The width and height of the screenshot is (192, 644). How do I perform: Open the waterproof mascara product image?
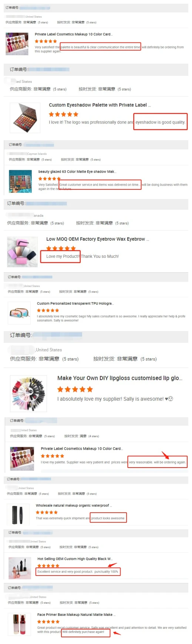pos(18,515)
